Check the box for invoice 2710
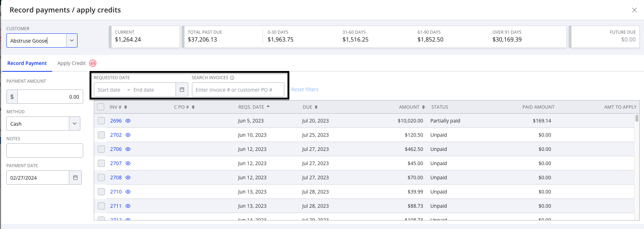The height and width of the screenshot is (229, 644). [x=101, y=192]
